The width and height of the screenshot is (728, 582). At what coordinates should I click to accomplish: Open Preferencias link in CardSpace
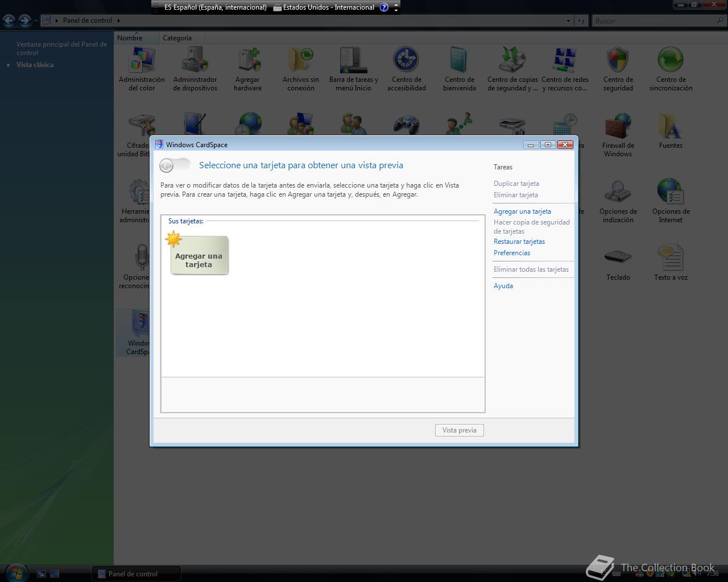(512, 253)
